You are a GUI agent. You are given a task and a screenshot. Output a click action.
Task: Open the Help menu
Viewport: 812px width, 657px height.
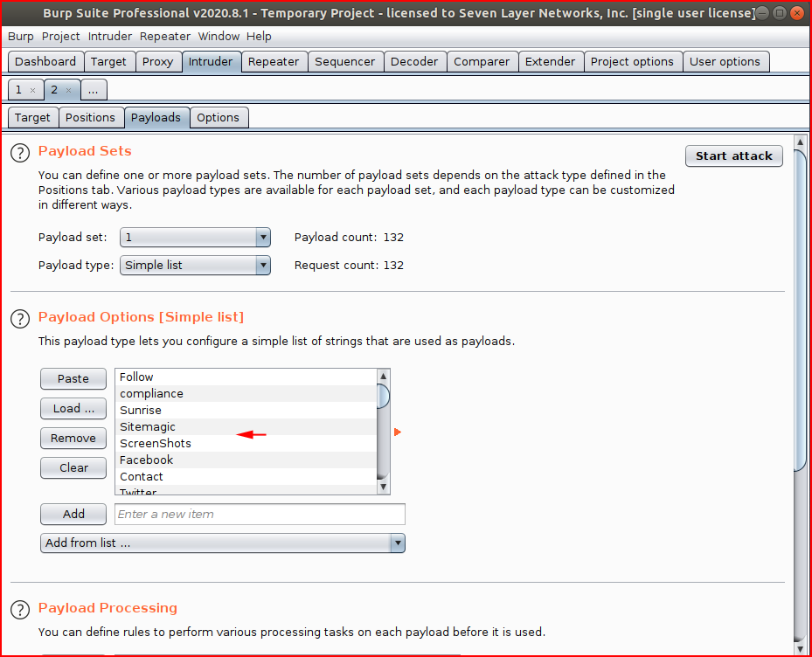[259, 36]
